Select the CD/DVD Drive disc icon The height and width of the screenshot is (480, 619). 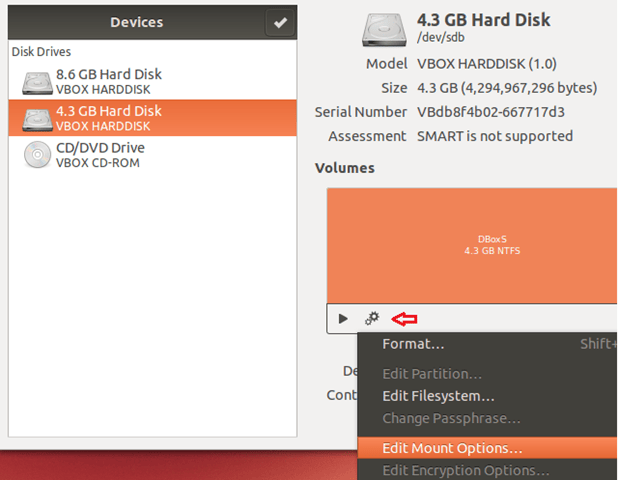tap(36, 155)
